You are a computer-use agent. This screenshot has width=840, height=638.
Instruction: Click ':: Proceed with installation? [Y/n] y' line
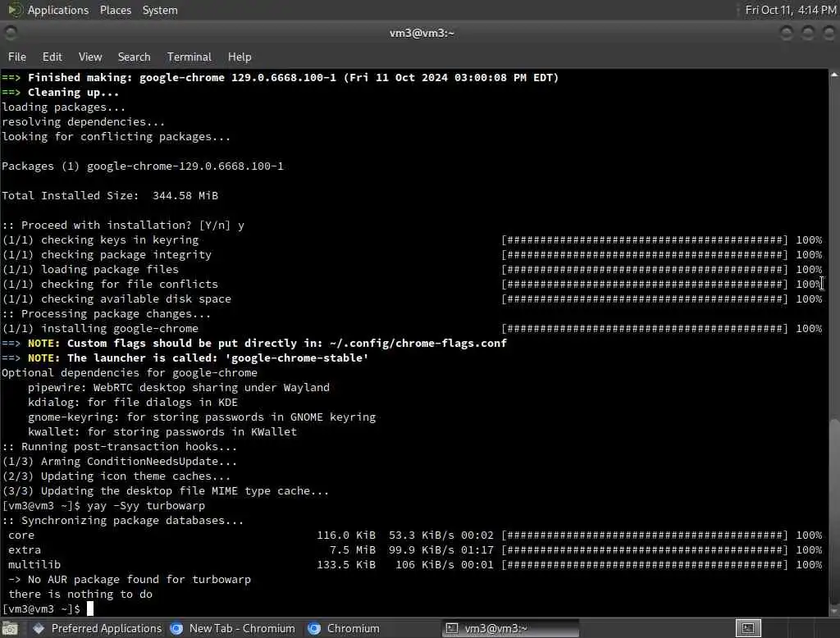123,225
